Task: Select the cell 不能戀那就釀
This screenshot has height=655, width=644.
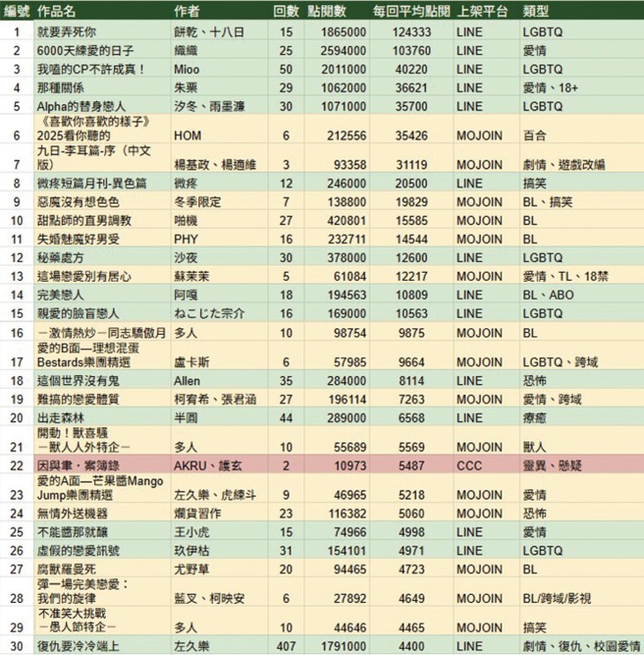Action: coord(73,532)
